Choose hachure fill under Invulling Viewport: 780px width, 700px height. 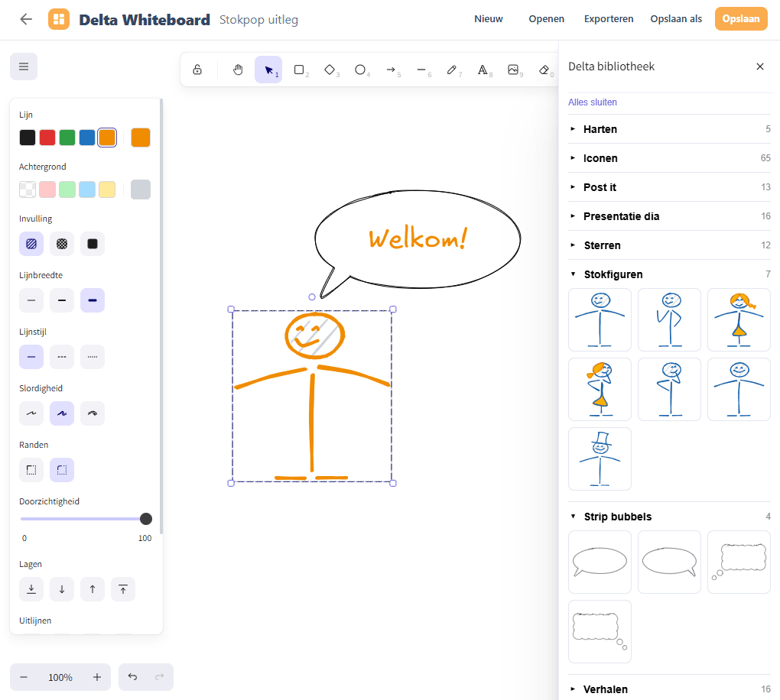[x=31, y=244]
